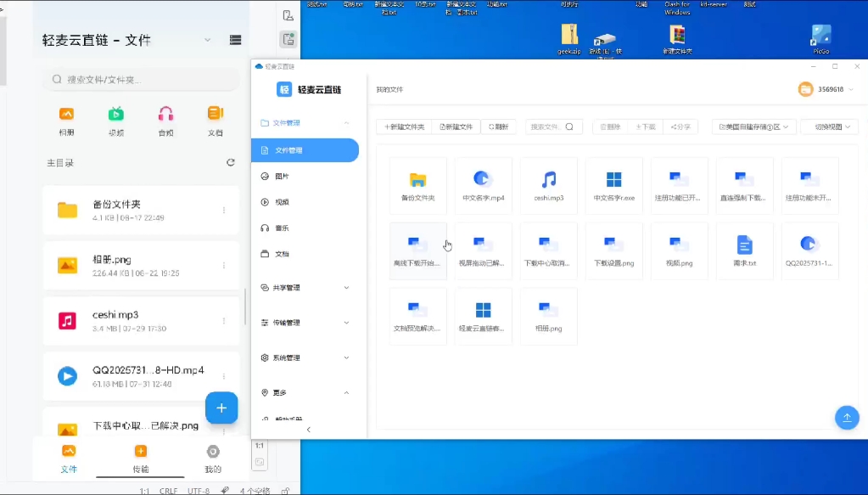Open more options for 备份文件夹 row
The width and height of the screenshot is (868, 495).
click(224, 211)
